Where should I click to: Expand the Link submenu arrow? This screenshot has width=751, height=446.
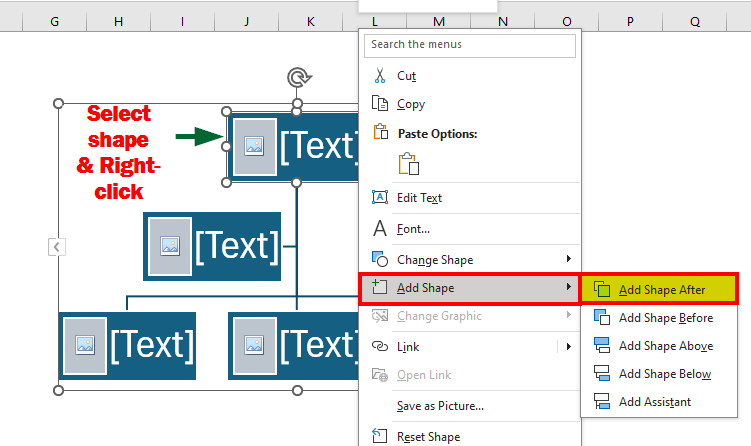click(x=569, y=346)
